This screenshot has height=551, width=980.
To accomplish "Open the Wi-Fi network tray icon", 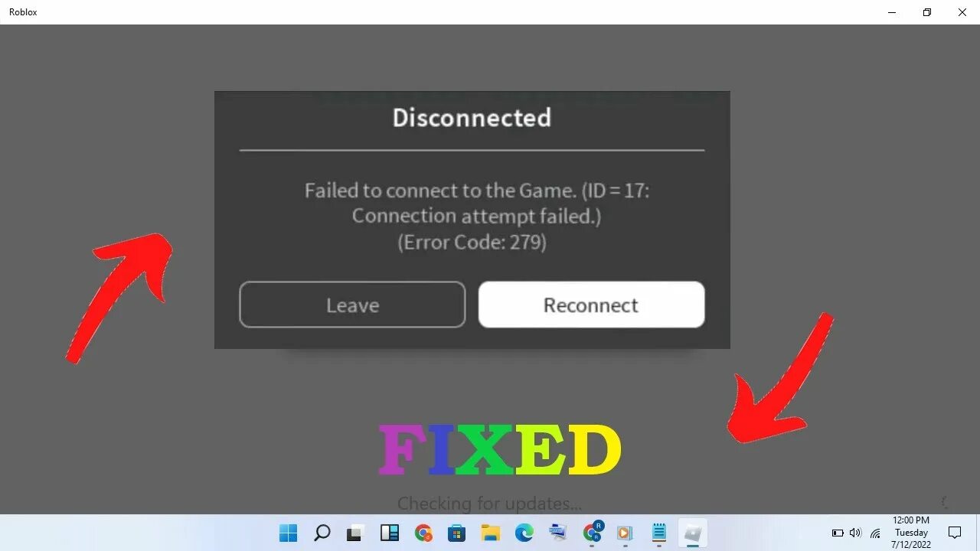I will [875, 533].
